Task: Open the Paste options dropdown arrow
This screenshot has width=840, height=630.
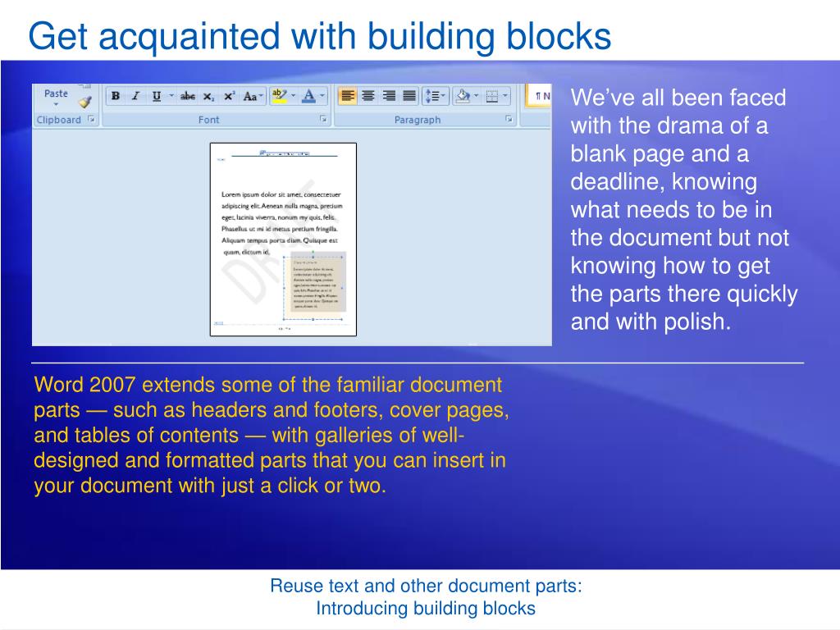Action: coord(56,104)
